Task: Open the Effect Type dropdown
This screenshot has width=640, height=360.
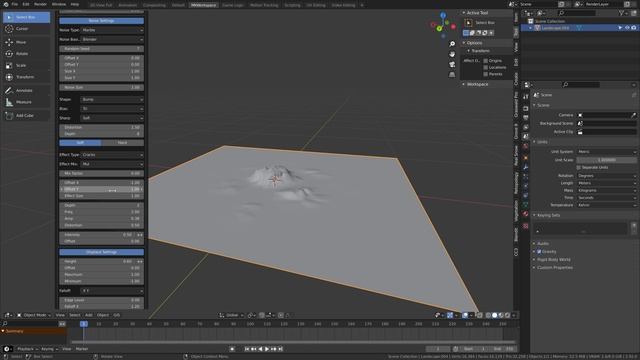Action: pos(112,155)
